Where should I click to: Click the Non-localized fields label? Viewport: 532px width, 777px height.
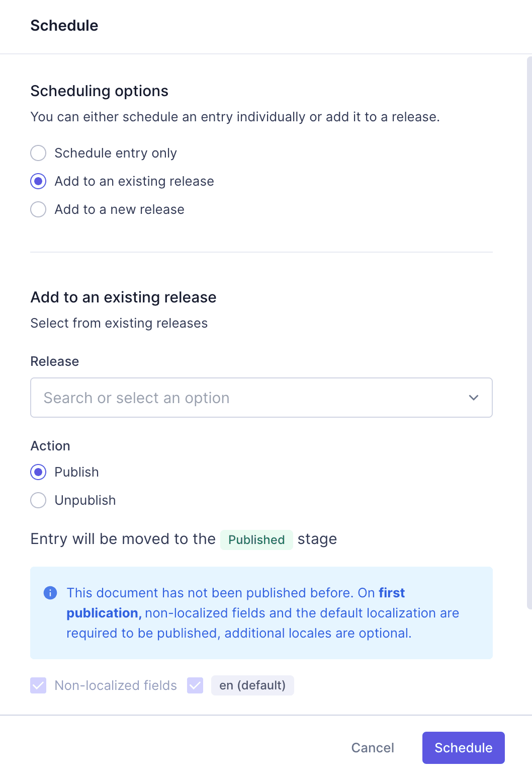coord(116,685)
